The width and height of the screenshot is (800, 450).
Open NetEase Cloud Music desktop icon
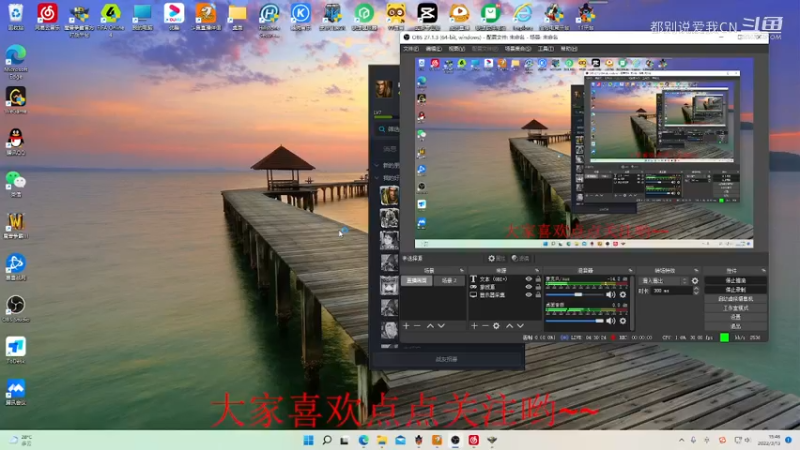[x=47, y=16]
